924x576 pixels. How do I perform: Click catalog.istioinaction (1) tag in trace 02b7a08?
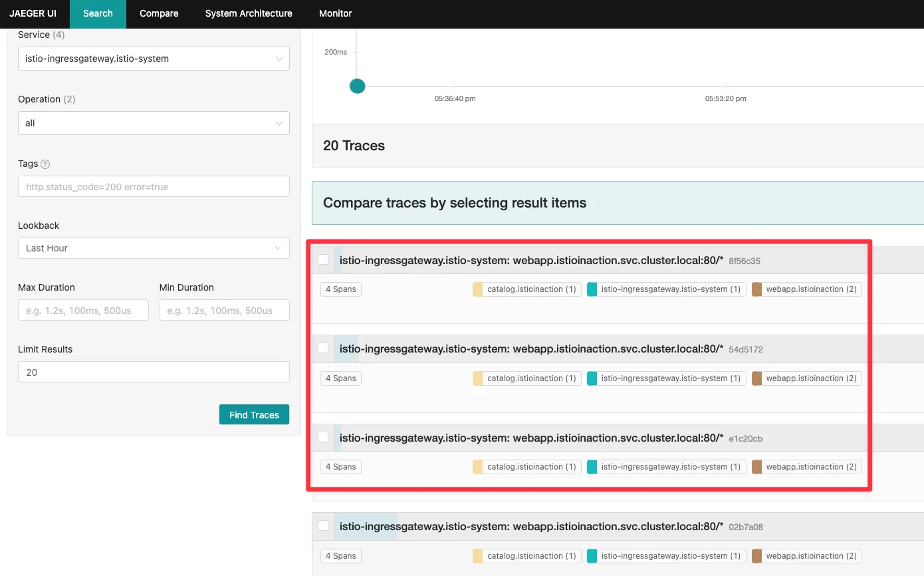(527, 556)
